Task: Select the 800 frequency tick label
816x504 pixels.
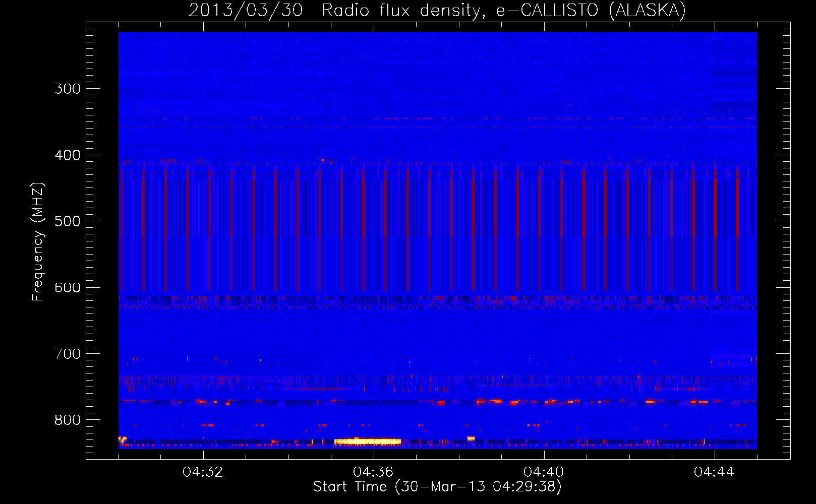Action: [68, 420]
